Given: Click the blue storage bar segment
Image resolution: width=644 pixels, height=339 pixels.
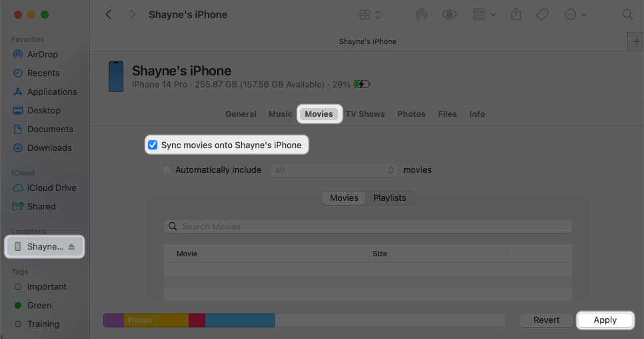Looking at the screenshot, I should 240,320.
